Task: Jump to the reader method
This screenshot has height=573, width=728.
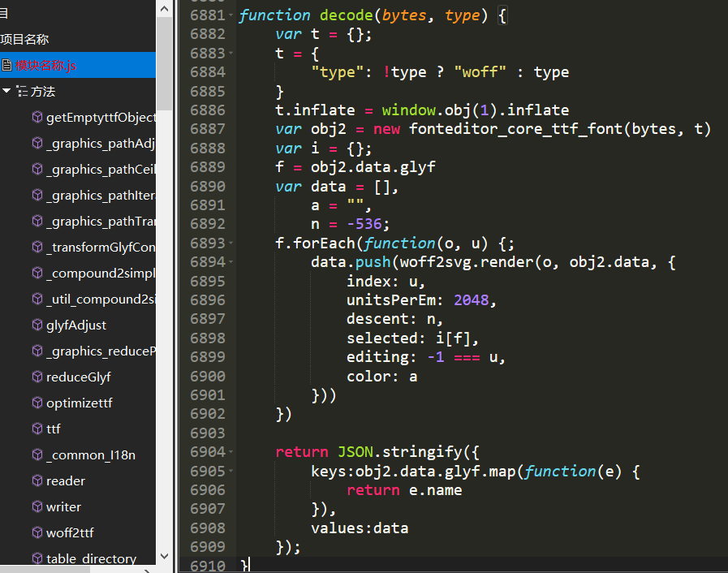Action: pos(66,481)
